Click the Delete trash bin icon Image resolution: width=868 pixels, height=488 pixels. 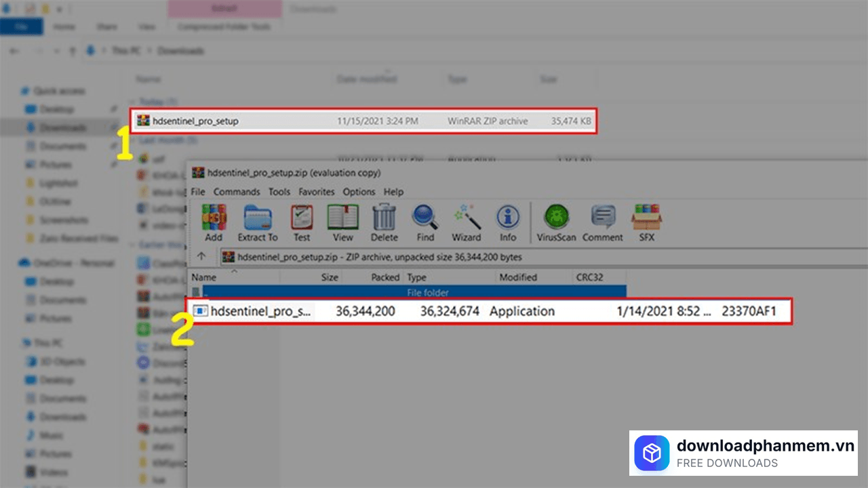pos(384,218)
